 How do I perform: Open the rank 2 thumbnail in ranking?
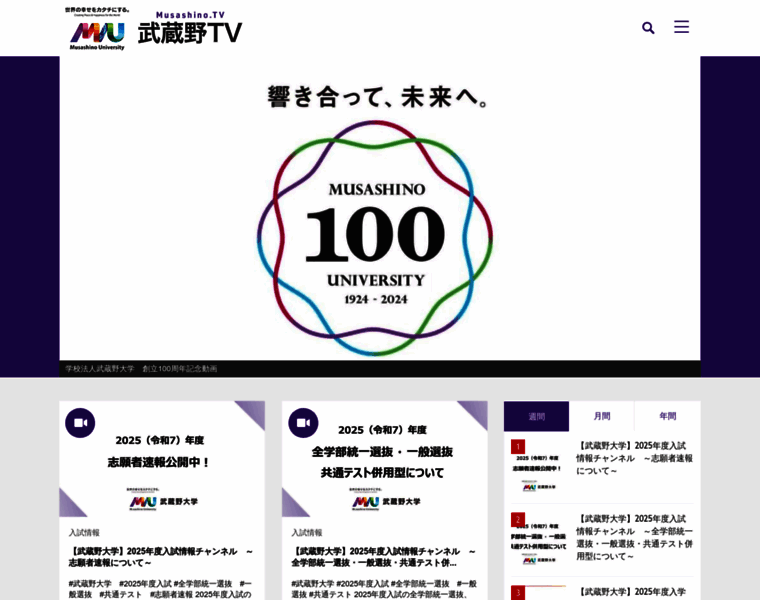538,539
